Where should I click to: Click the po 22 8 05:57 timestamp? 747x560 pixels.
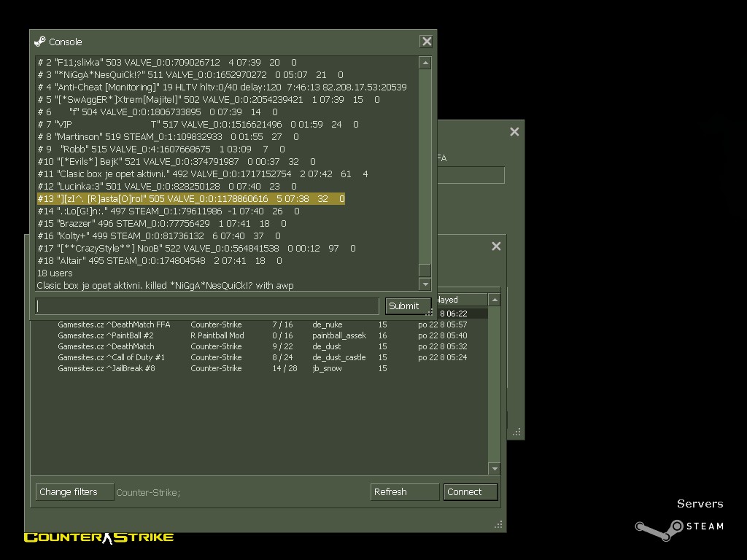[443, 324]
